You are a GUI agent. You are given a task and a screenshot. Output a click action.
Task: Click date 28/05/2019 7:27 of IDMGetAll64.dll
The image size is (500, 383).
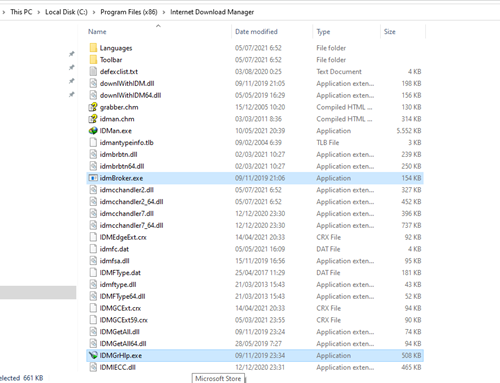258,344
